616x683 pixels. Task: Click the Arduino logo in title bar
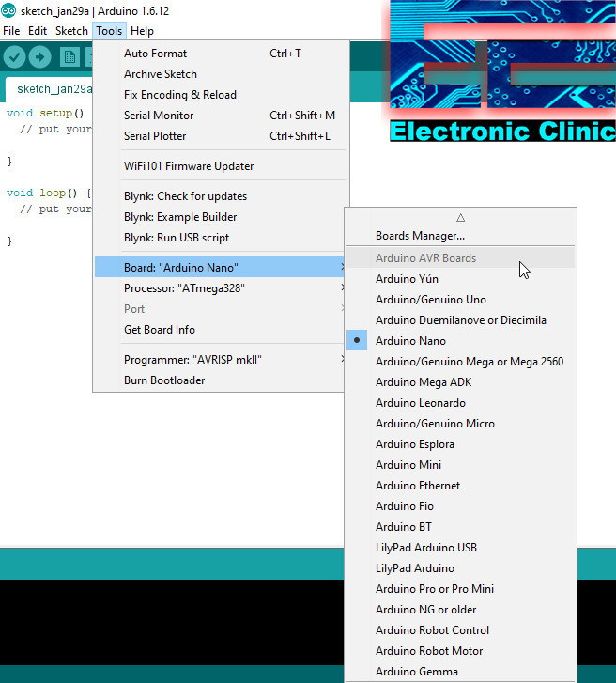pos(8,10)
